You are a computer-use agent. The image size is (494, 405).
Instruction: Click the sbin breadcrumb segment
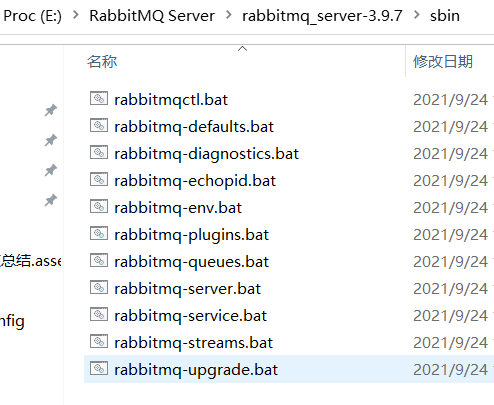click(x=445, y=16)
